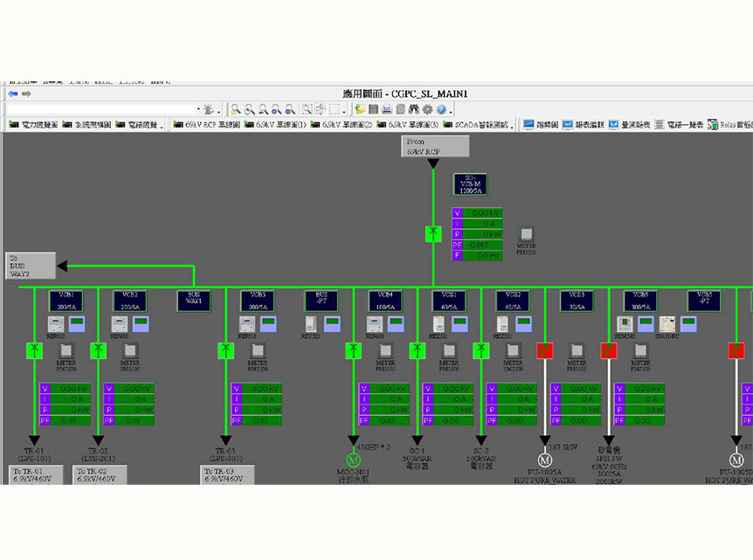
Task: Toggle the red breaker under VCS3
Action: (546, 351)
